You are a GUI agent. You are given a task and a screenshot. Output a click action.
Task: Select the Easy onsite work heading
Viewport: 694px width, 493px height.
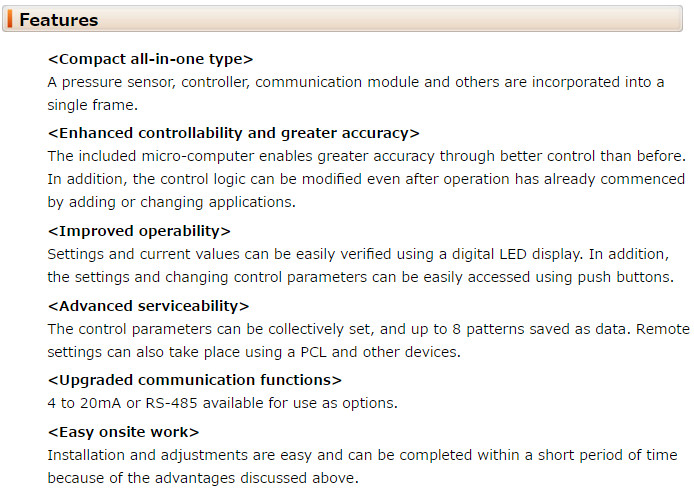pyautogui.click(x=123, y=431)
